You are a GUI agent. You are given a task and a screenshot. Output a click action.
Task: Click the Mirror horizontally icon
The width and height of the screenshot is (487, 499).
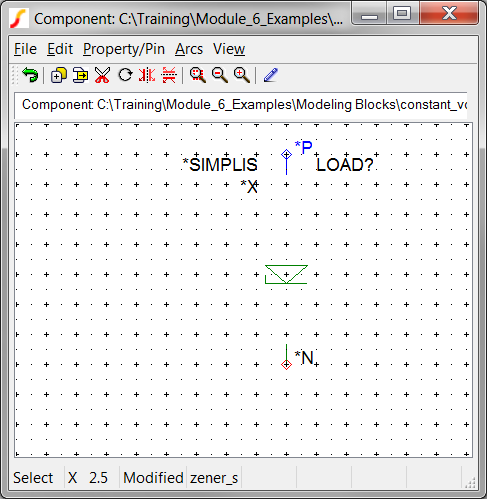coord(147,75)
